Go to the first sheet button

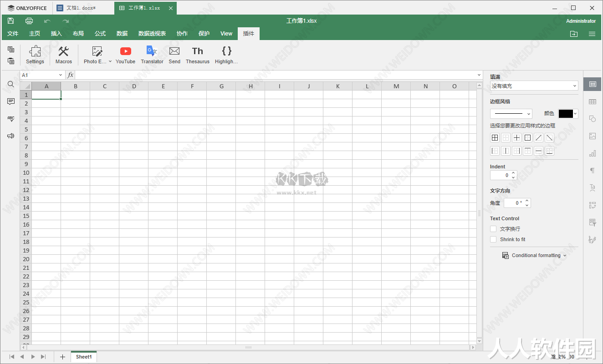tap(12, 357)
